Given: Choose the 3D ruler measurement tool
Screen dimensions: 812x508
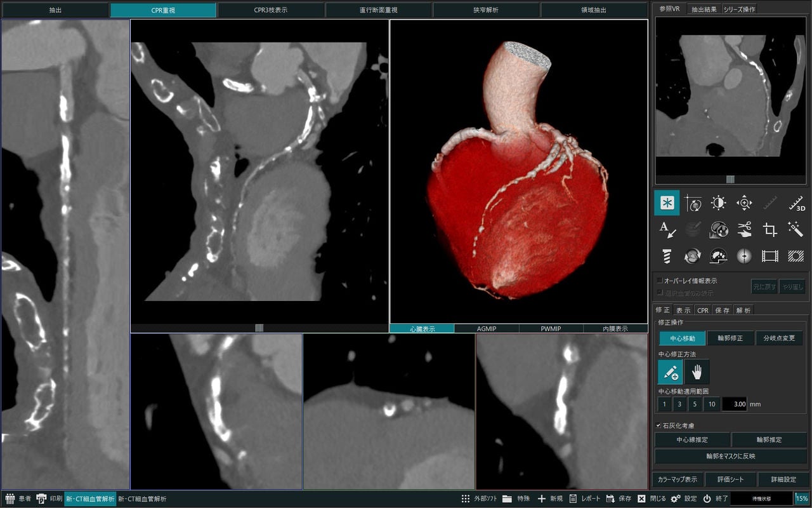Looking at the screenshot, I should click(x=796, y=203).
